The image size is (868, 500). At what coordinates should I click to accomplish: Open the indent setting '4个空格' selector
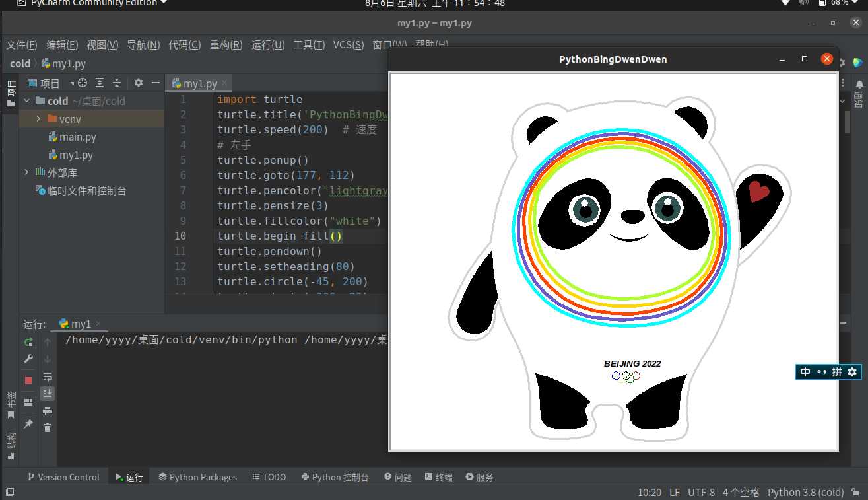click(x=741, y=493)
